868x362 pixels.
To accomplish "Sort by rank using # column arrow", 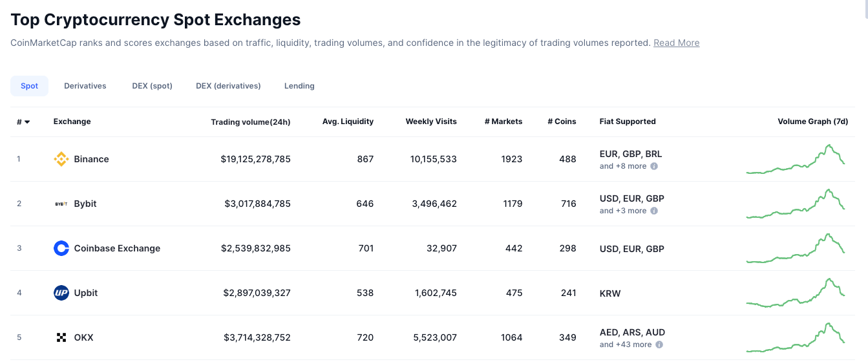I will tap(27, 122).
